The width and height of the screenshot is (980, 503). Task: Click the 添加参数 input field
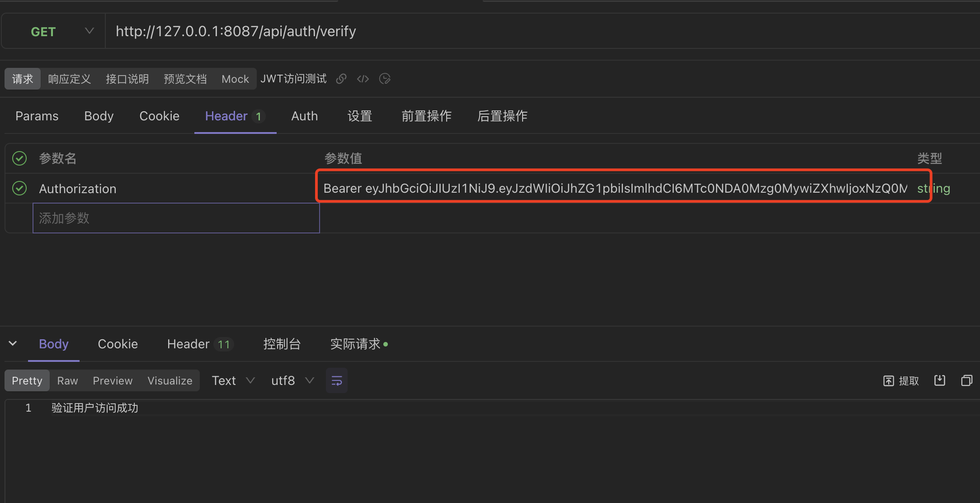click(176, 218)
